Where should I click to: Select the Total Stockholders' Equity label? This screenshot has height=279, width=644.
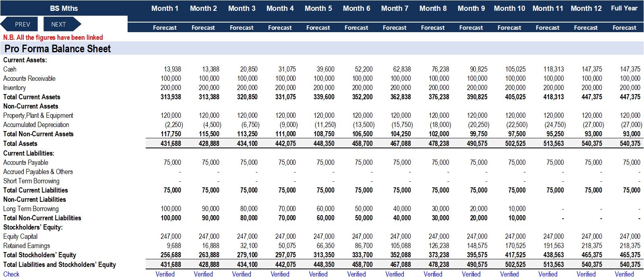tap(39, 255)
